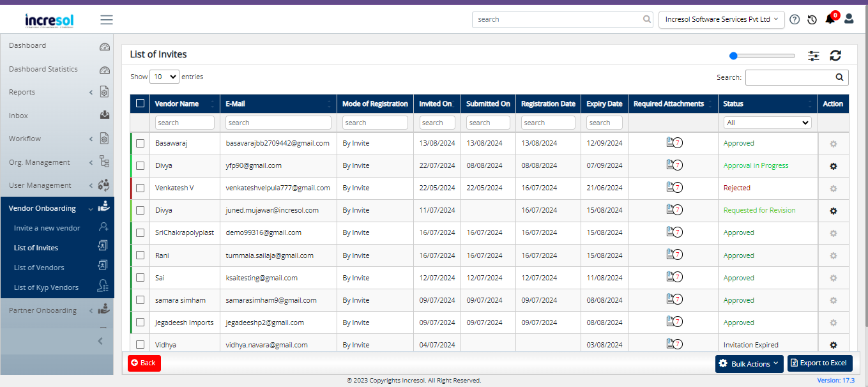Viewport: 868px width, 387px height.
Task: Collapse the Vendor Onboarding sidebar menu
Action: pos(57,208)
